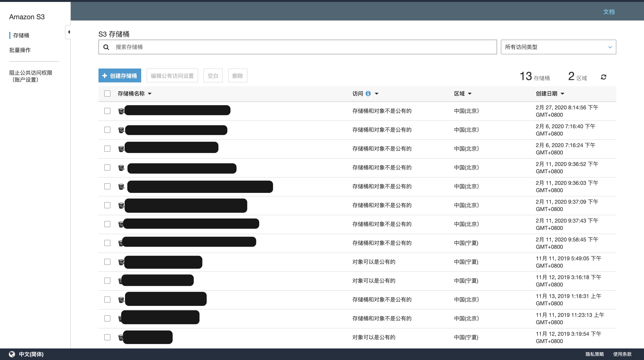
Task: Tick the select-all checkbox in table header
Action: [107, 94]
